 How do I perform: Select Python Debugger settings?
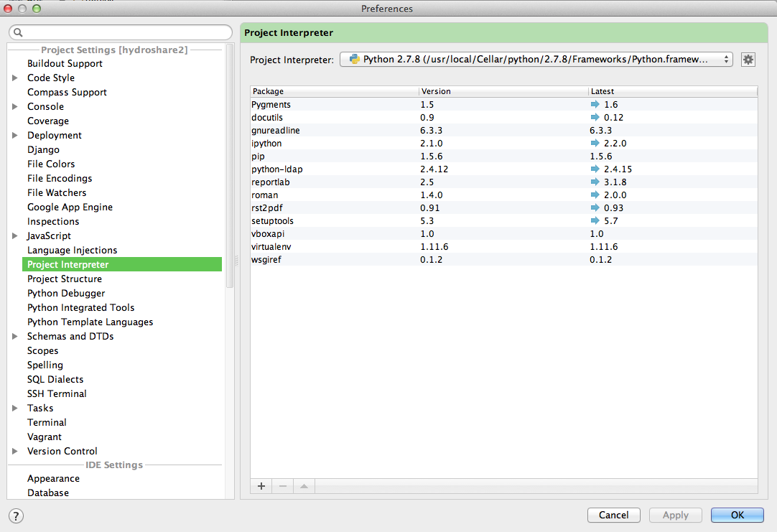[66, 293]
